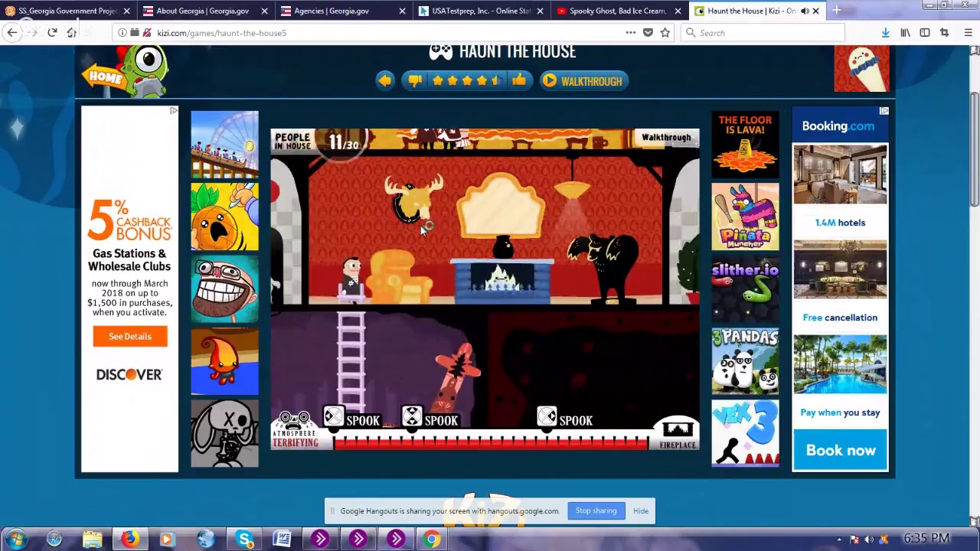Open the orange Walkthrough video button
980x551 pixels.
click(584, 80)
